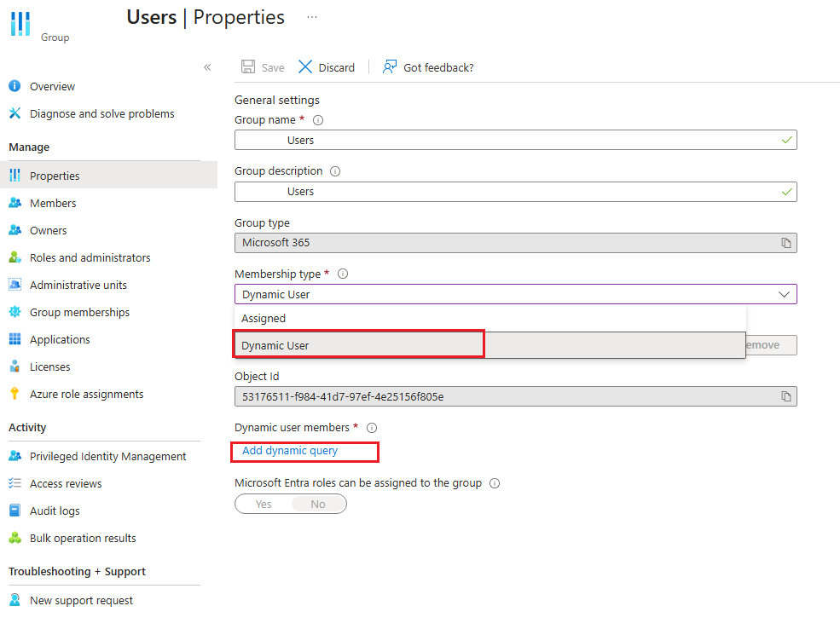Click info icon next to Group name
Image resolution: width=840 pixels, height=629 pixels.
click(318, 121)
